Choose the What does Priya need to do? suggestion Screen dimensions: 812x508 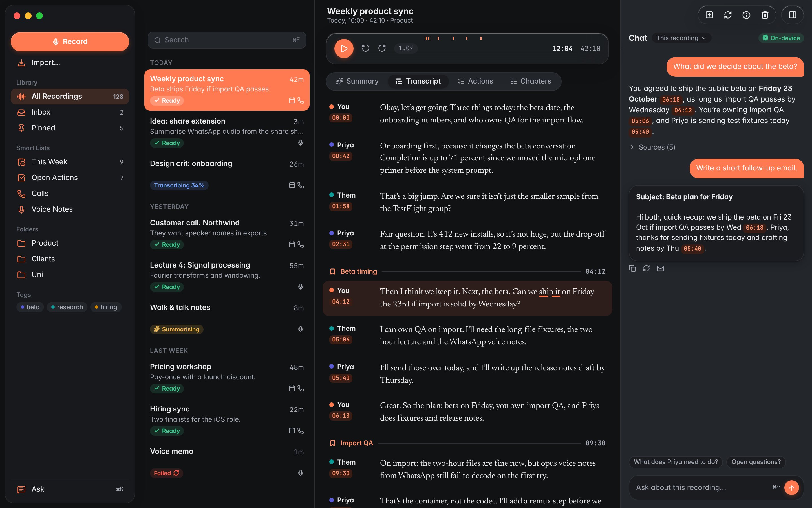coord(676,462)
